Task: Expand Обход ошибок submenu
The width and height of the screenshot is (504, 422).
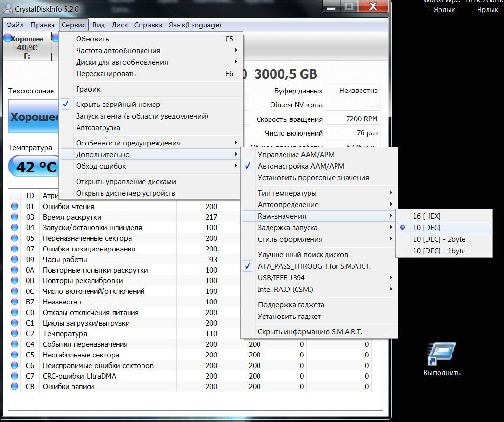Action: (150, 166)
